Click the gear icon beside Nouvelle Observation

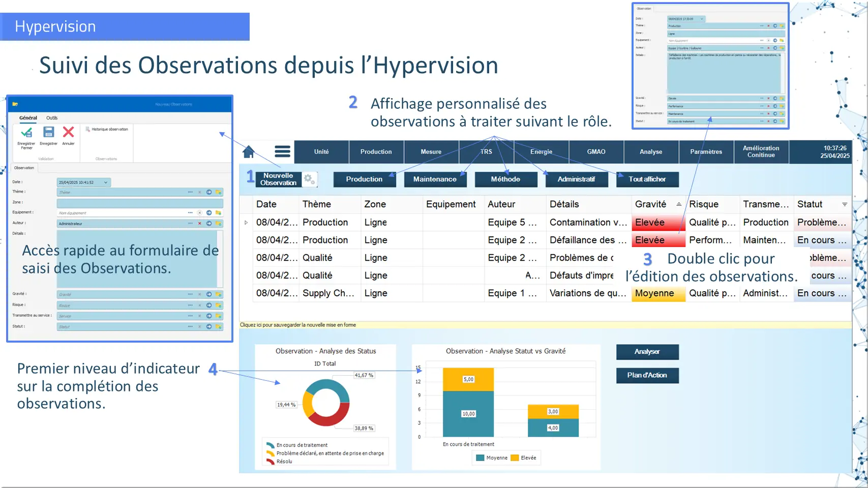click(309, 179)
